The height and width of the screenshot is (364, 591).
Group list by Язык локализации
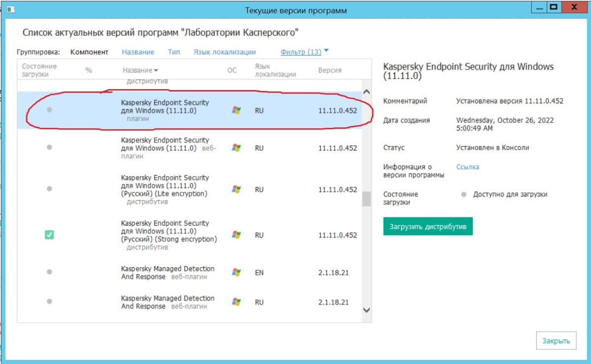(x=224, y=52)
